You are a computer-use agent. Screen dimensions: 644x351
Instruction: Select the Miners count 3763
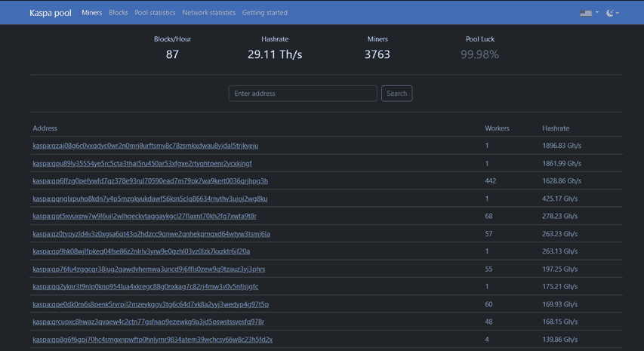(377, 54)
